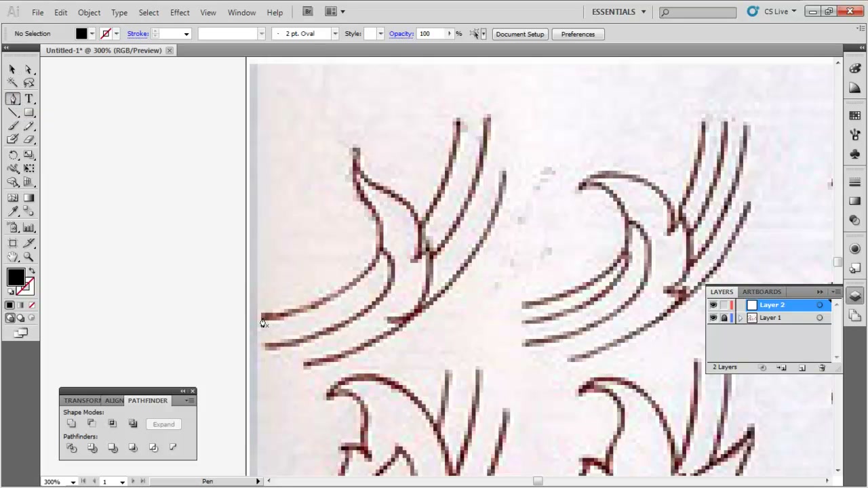Switch to the ARTBOARDS tab
Viewport: 868px width, 488px height.
pyautogui.click(x=762, y=292)
